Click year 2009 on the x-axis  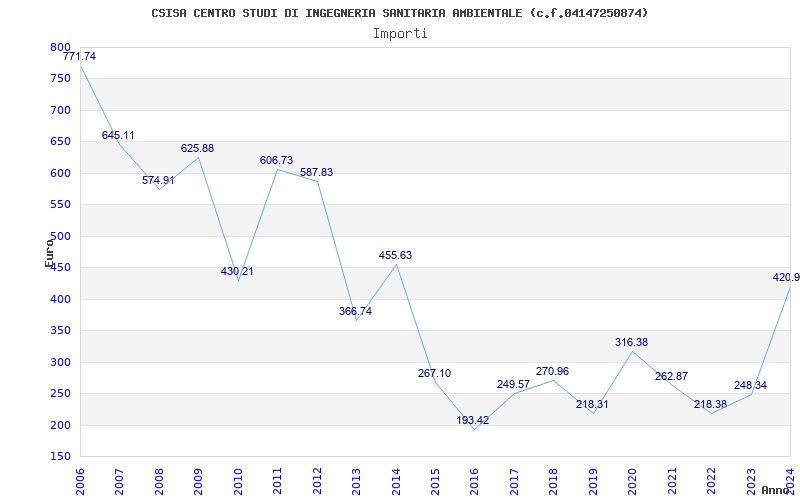(198, 481)
